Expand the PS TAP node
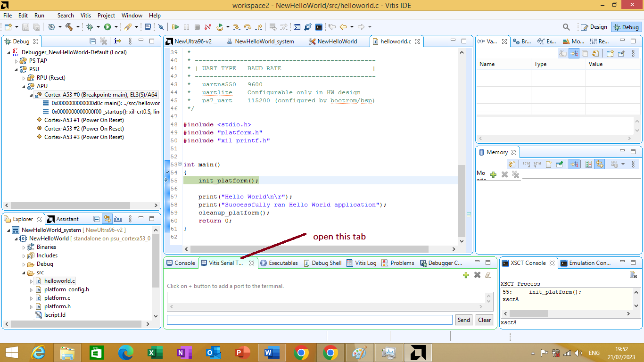Image resolution: width=644 pixels, height=362 pixels. tap(17, 61)
